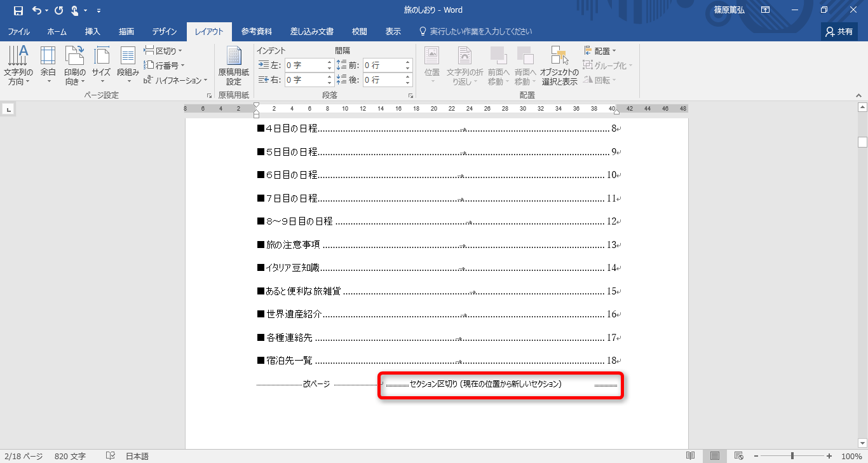Screen dimensions: 868x463
Task: Click the zoom in plus button
Action: point(829,456)
